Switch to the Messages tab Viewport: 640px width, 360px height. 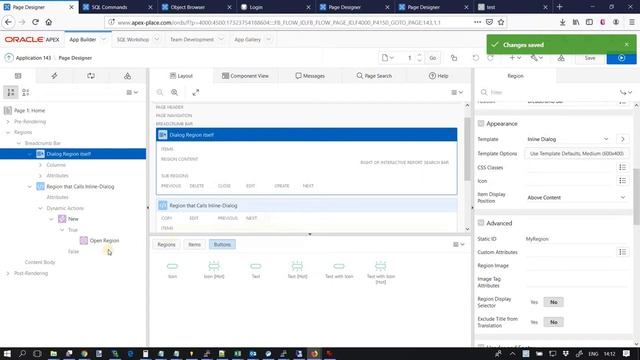click(x=310, y=76)
